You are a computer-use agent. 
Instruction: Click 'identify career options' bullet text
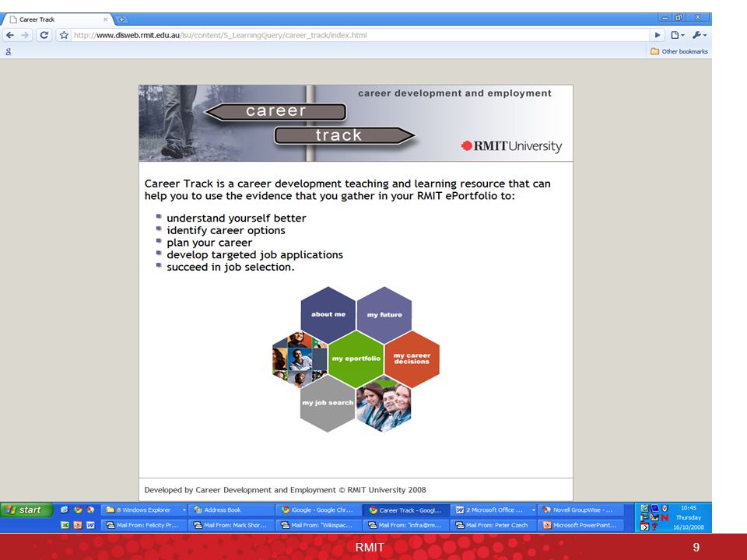[x=226, y=230]
